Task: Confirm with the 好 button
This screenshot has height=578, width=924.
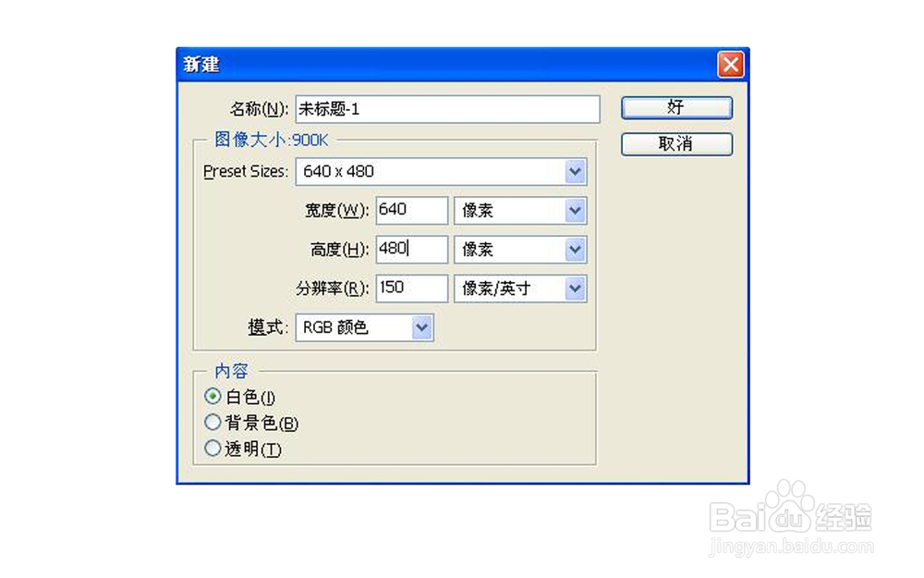Action: click(676, 108)
